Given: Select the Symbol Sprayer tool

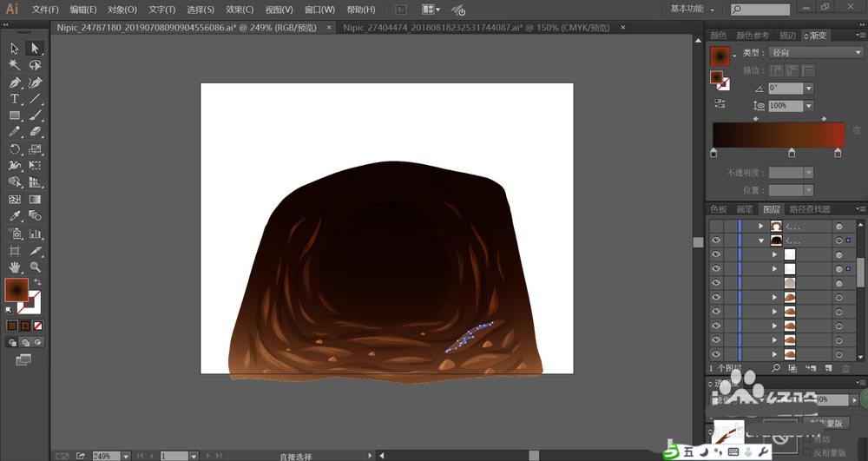Looking at the screenshot, I should point(15,234).
